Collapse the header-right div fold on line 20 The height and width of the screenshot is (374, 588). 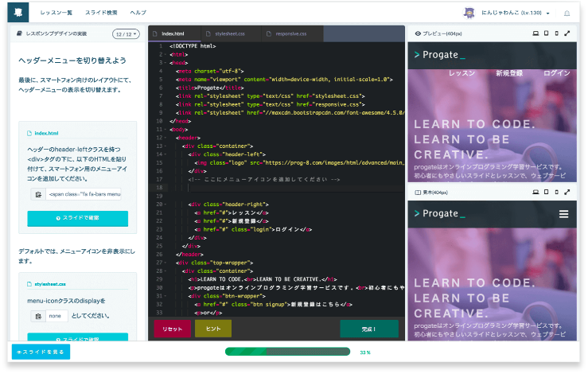[x=165, y=205]
